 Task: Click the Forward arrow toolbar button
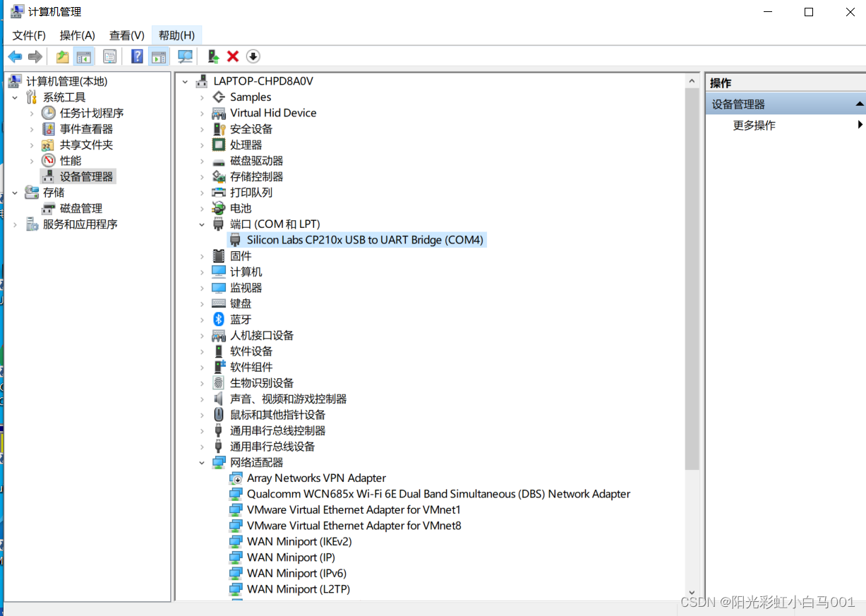click(35, 56)
